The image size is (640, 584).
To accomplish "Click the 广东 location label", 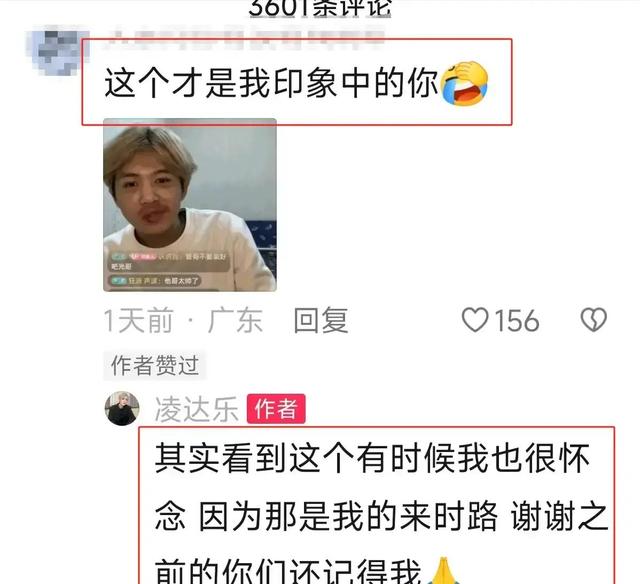I will pos(235,321).
